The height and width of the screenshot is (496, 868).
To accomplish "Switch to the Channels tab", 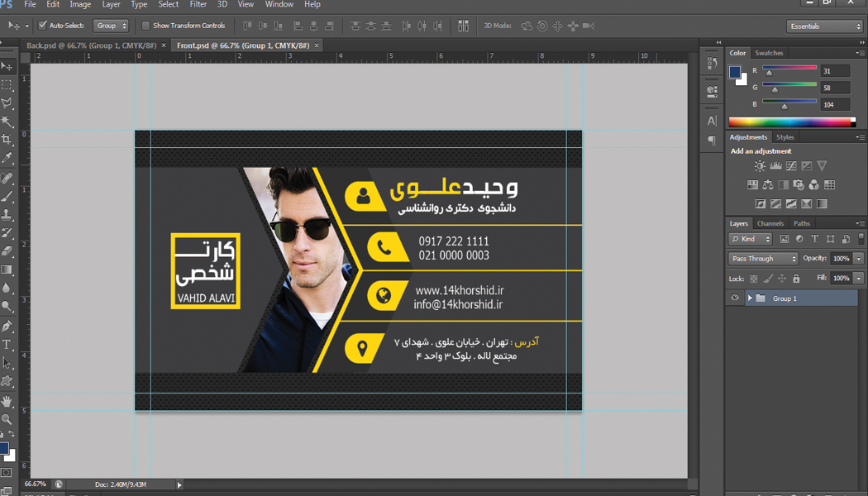I will [x=770, y=223].
